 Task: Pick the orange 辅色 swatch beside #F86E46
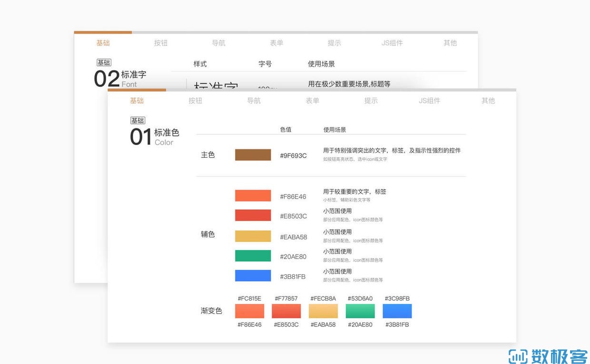click(x=253, y=196)
